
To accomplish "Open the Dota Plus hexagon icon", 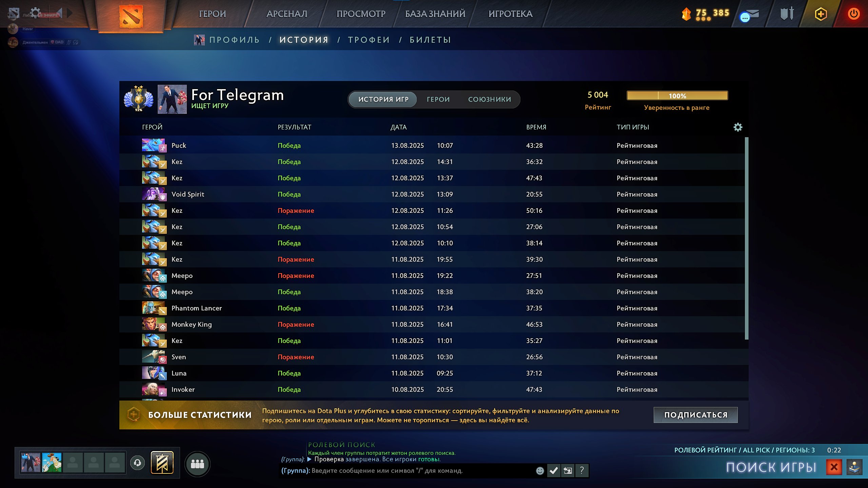I will (821, 14).
